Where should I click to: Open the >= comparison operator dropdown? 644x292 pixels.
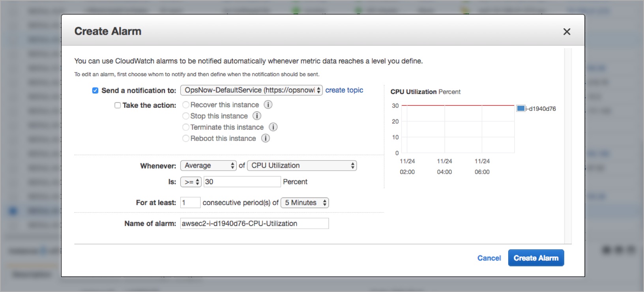point(191,182)
